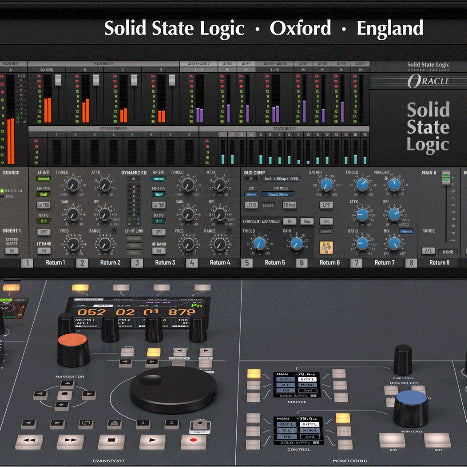Image resolution: width=467 pixels, height=467 pixels.
Task: Click the navigation right arrow button
Action: coord(89,395)
